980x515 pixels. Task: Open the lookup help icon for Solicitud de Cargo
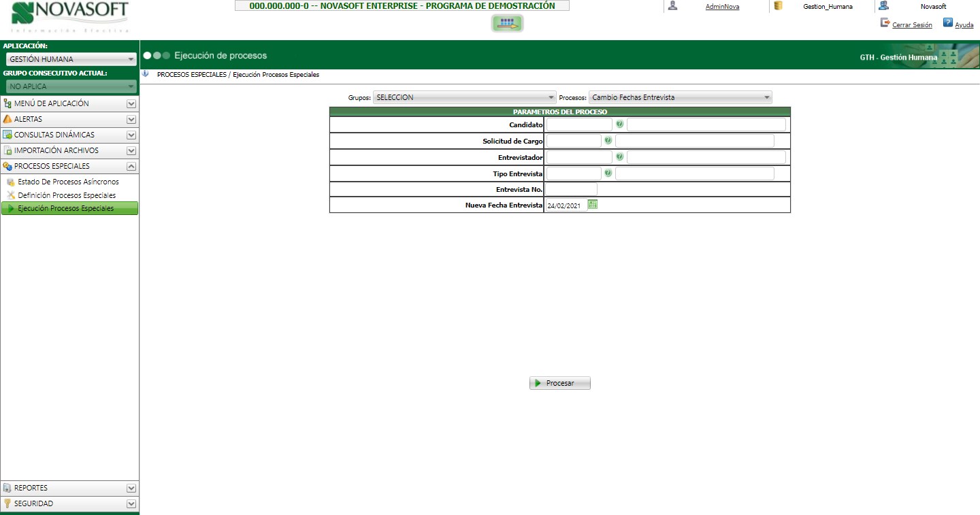point(608,140)
